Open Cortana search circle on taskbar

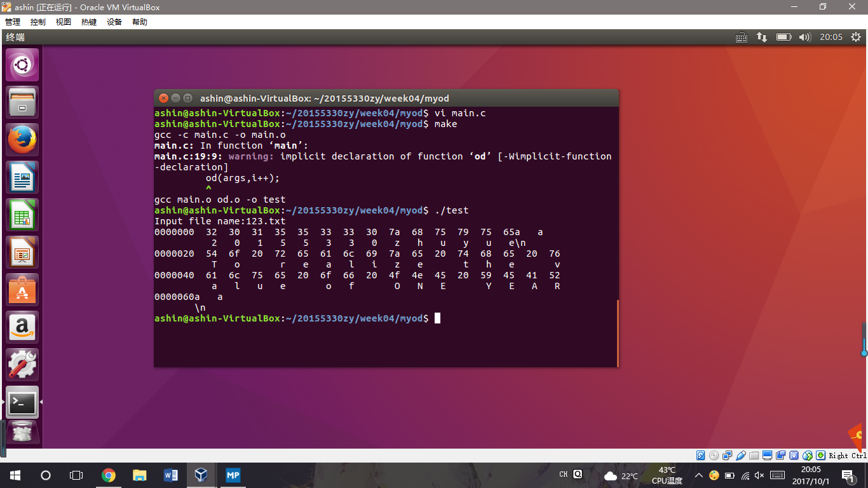click(46, 475)
